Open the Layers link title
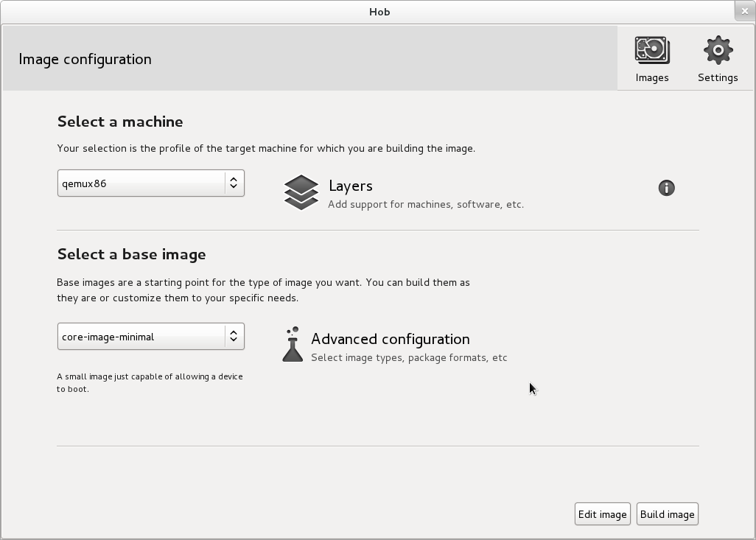The image size is (756, 540). (351, 186)
